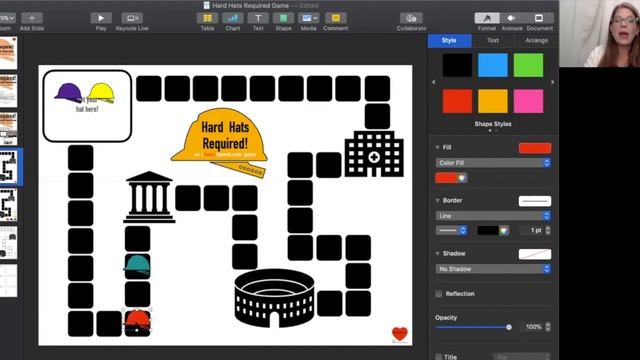This screenshot has height=360, width=640.
Task: Open the Media insertion menu
Action: (x=309, y=18)
